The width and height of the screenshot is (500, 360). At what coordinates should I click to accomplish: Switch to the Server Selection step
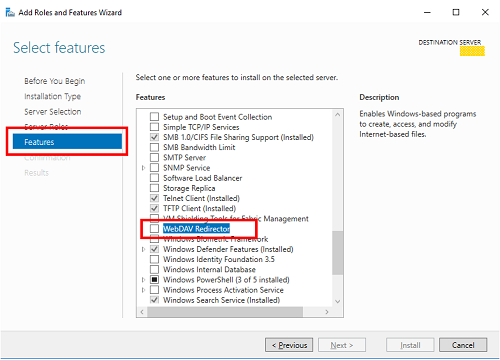(x=53, y=112)
